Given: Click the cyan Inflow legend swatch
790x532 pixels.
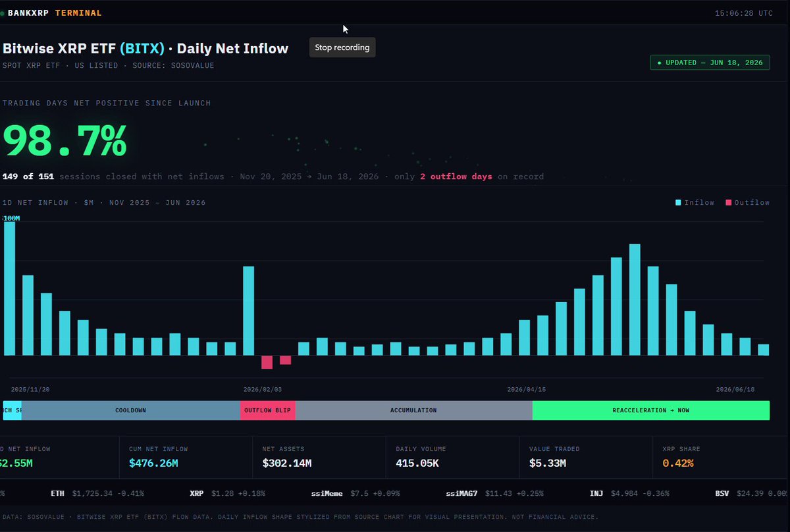Looking at the screenshot, I should click(x=679, y=203).
